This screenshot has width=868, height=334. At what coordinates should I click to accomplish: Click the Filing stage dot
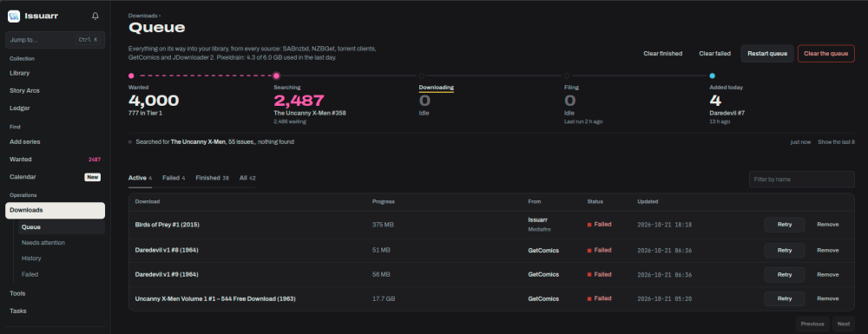pyautogui.click(x=567, y=75)
